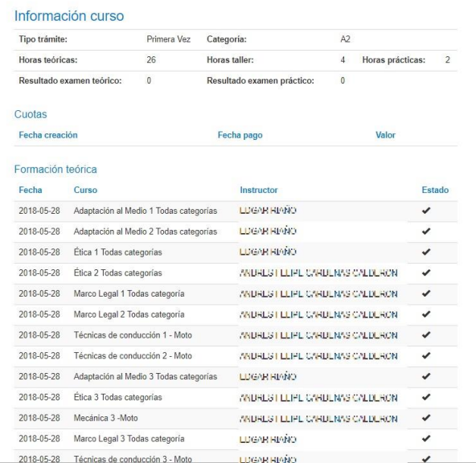Select the Cuotas section heading
This screenshot has height=463, width=476.
31,114
